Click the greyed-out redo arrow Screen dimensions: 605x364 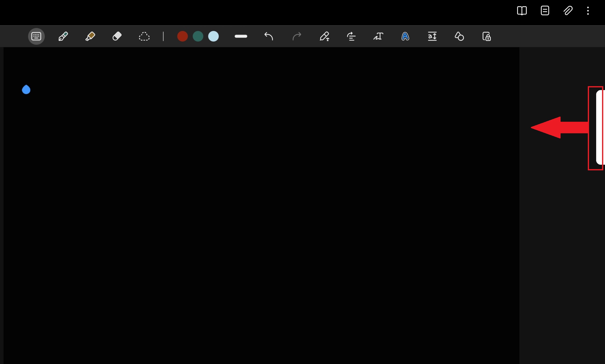pyautogui.click(x=296, y=36)
